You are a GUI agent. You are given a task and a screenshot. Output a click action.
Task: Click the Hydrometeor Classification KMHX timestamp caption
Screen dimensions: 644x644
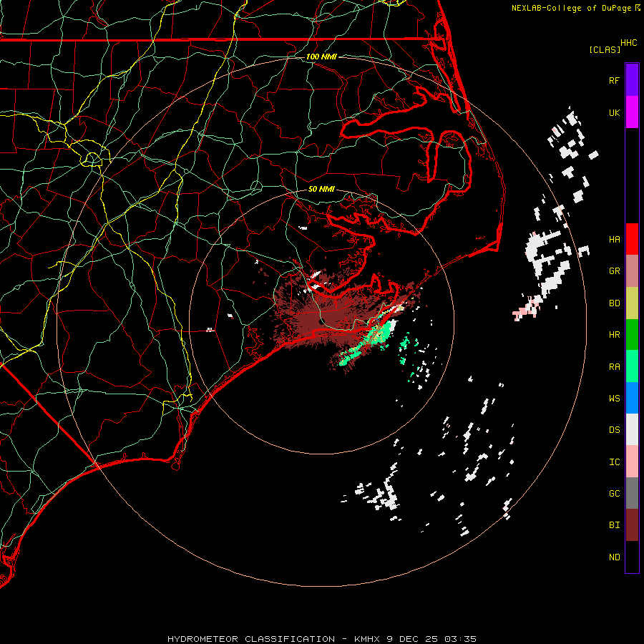[x=322, y=639]
